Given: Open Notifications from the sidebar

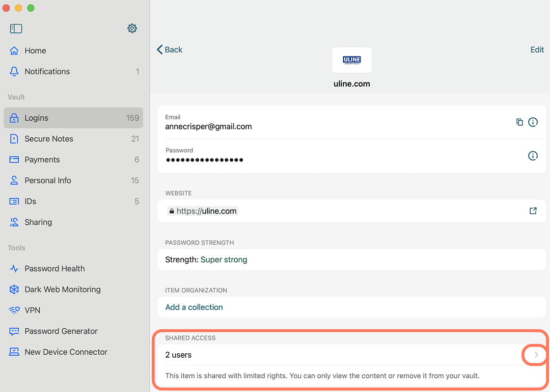Looking at the screenshot, I should point(47,71).
